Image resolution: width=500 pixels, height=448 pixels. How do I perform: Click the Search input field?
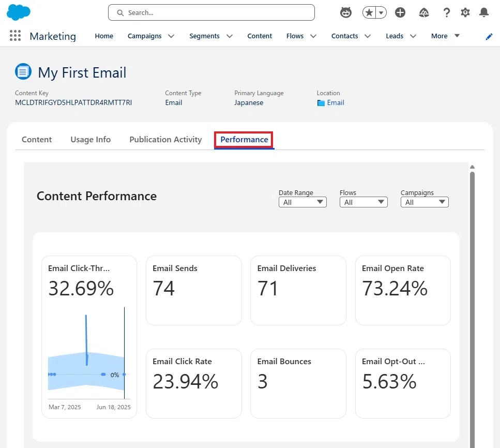[x=211, y=12]
